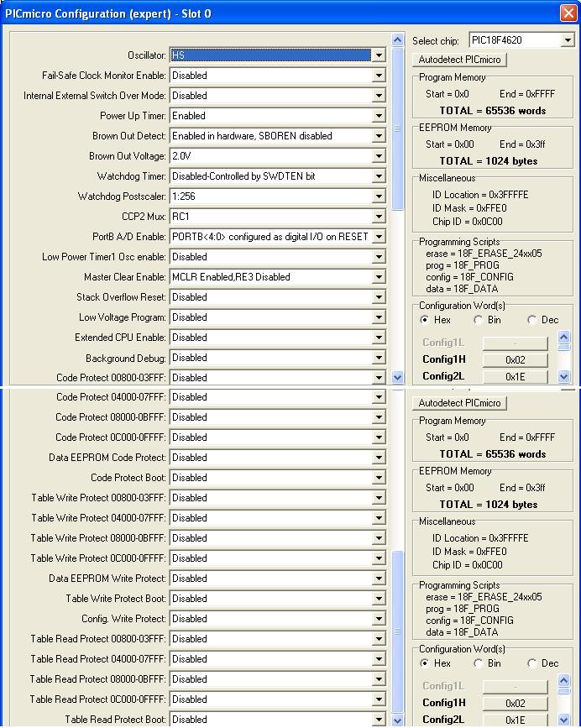Viewport: 581px width, 728px height.
Task: Select Bin radio in lower Configuration Words
Action: [478, 663]
